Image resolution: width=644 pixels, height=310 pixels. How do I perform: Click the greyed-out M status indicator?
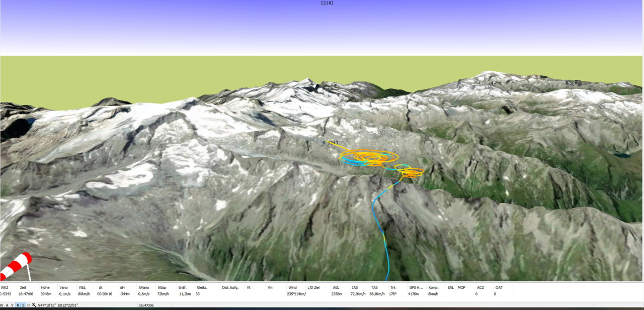(x=28, y=305)
